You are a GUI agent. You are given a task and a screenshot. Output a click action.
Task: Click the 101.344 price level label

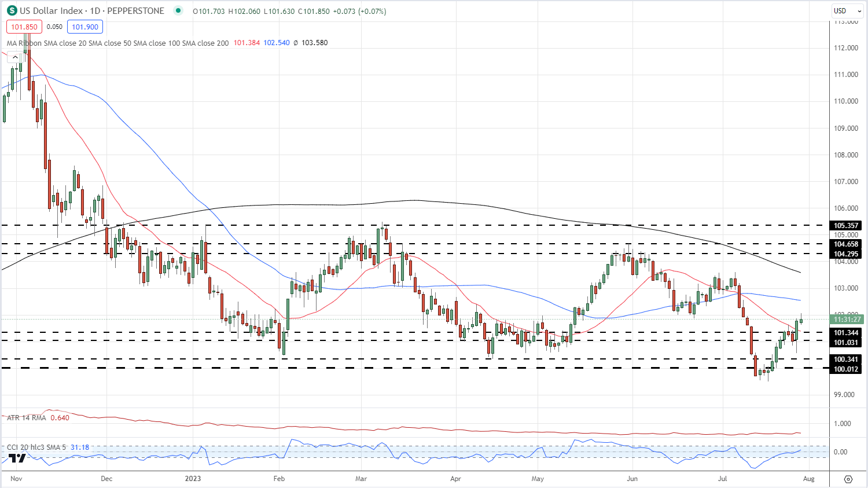pos(846,333)
